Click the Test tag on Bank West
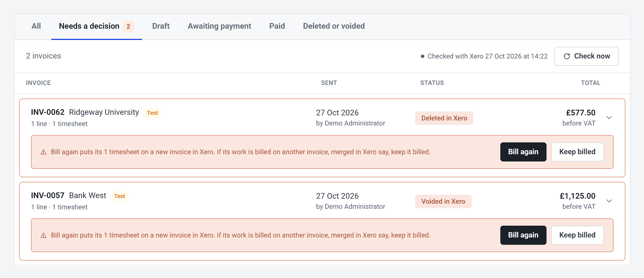 [119, 196]
